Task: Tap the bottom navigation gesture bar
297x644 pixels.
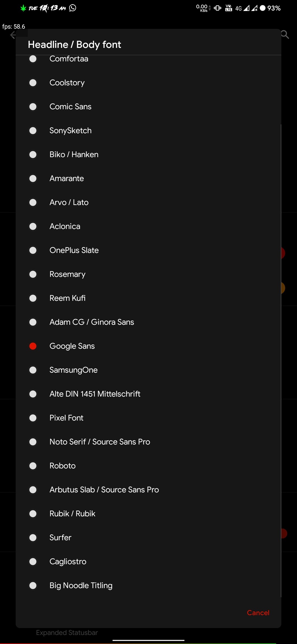Action: click(x=148, y=640)
